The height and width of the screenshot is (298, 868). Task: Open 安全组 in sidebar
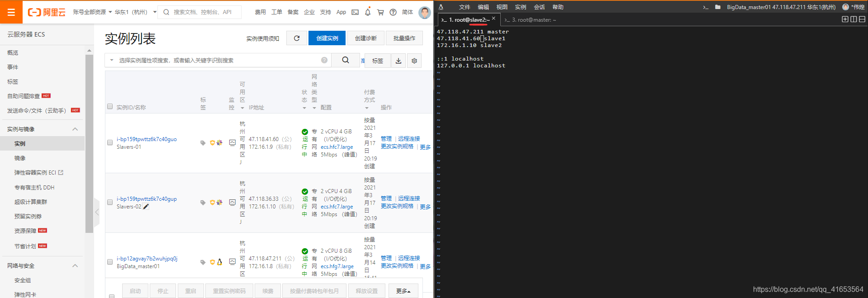pos(23,280)
